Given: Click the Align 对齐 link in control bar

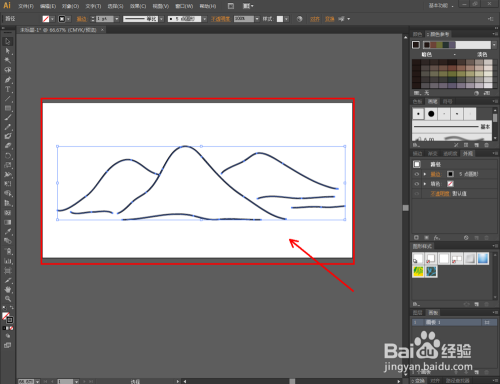Looking at the screenshot, I should 315,19.
